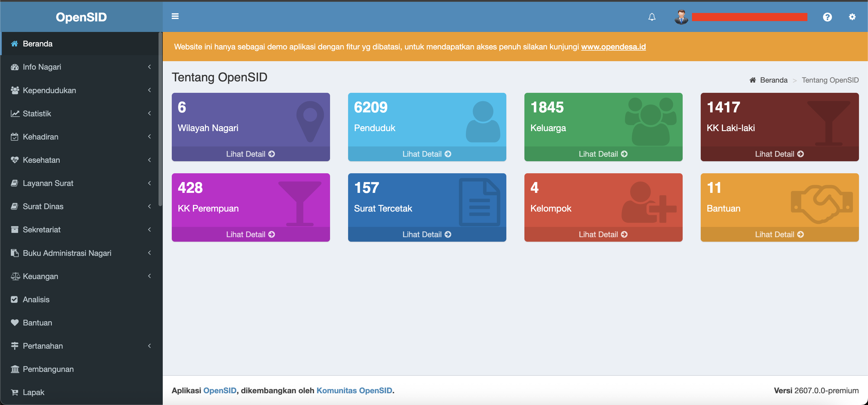Viewport: 868px width, 405px height.
Task: Open the Komunitas OpenSID footer link
Action: (354, 391)
